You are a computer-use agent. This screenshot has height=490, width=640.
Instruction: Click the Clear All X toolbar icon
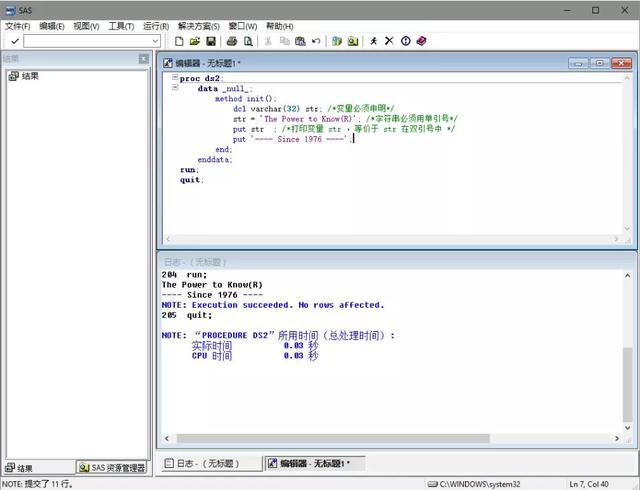click(x=390, y=41)
